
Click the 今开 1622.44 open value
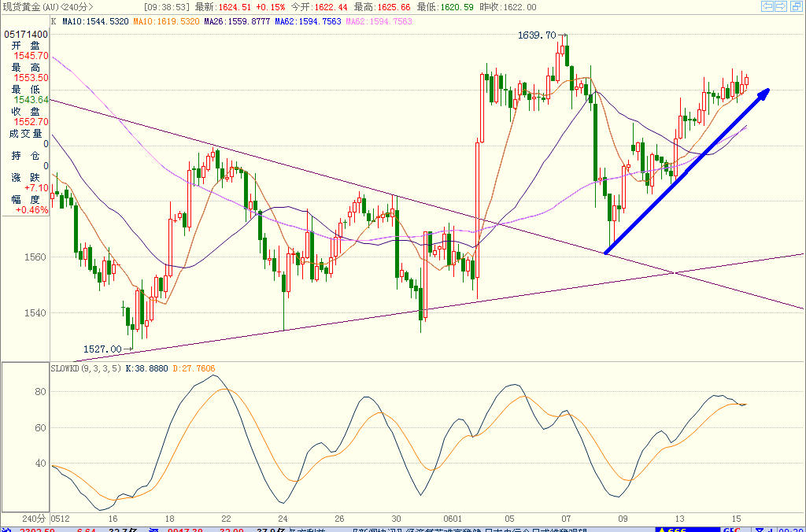pos(330,7)
